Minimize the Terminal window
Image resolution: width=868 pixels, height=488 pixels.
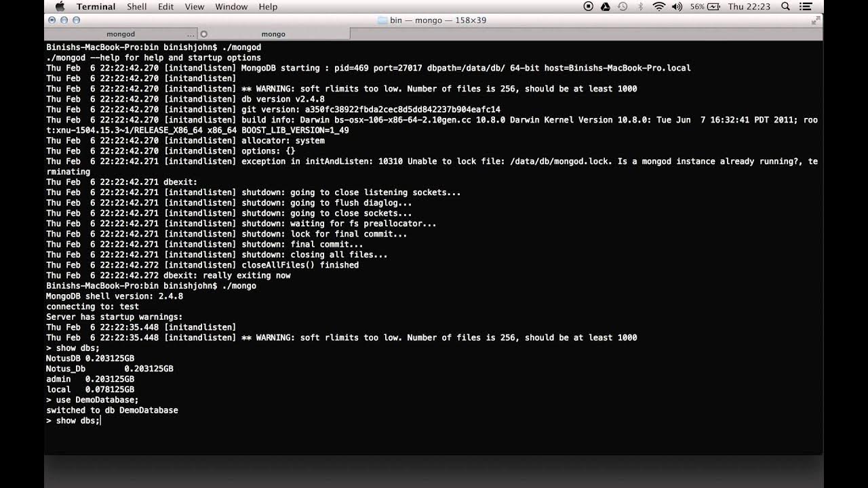[x=64, y=20]
